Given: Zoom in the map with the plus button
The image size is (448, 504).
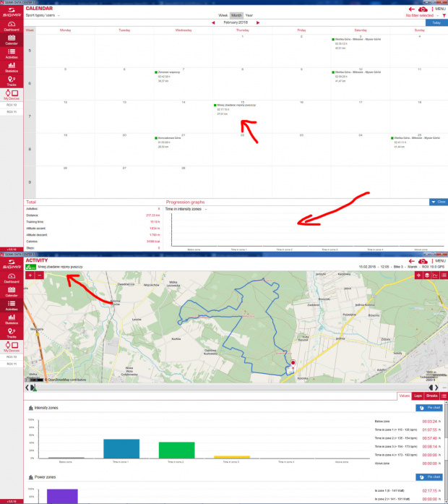Looking at the screenshot, I should (x=30, y=276).
